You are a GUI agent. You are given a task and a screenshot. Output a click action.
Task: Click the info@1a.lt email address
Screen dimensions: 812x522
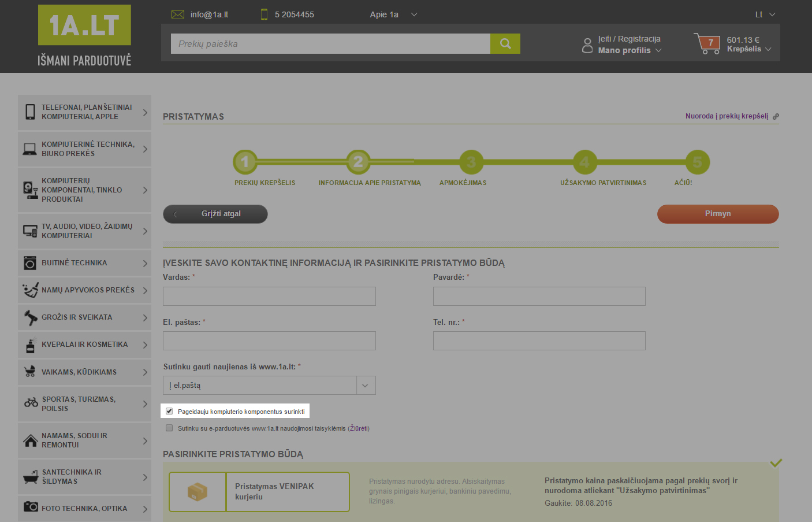209,14
